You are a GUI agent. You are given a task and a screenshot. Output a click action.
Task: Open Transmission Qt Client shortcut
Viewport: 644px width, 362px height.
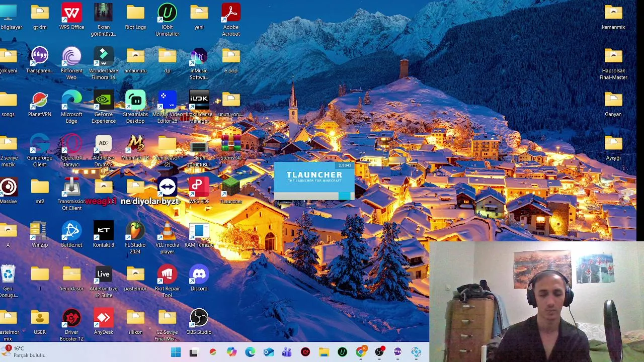pyautogui.click(x=71, y=195)
